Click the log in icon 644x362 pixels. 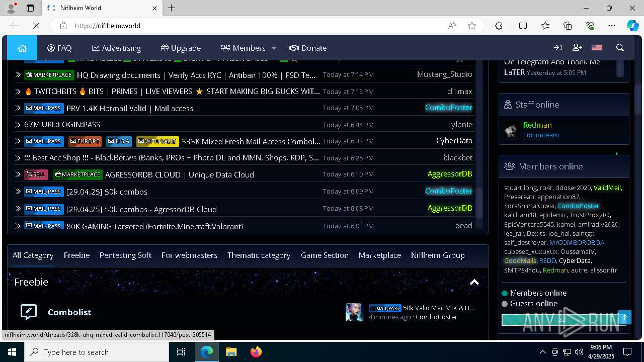click(557, 48)
